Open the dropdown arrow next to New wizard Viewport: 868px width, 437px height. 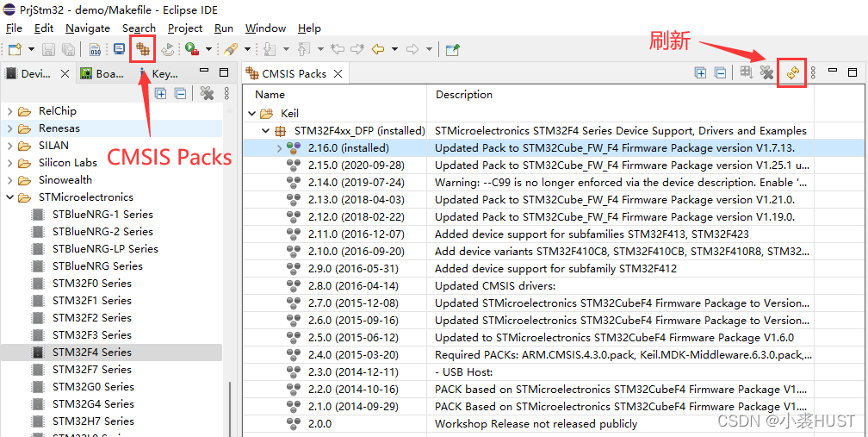(31, 49)
